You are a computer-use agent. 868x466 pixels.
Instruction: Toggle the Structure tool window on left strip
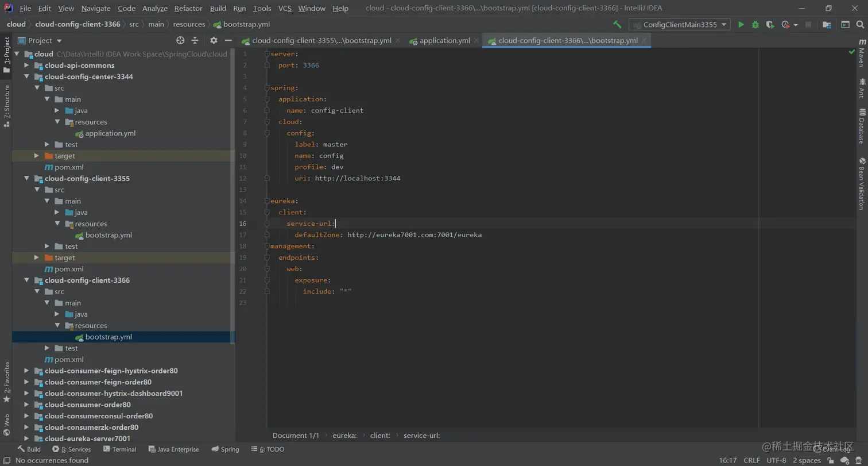[x=6, y=102]
